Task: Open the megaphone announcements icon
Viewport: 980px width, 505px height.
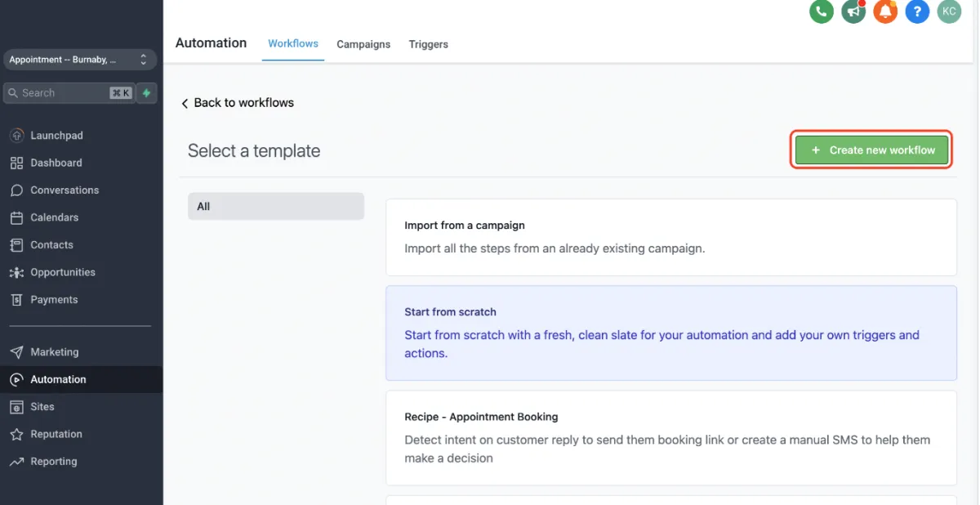Action: (853, 11)
